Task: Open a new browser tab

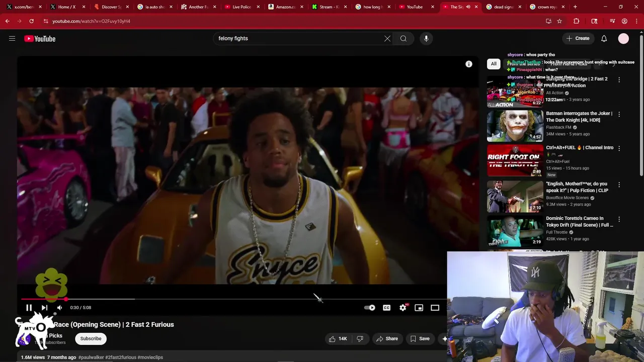Action: click(x=575, y=7)
